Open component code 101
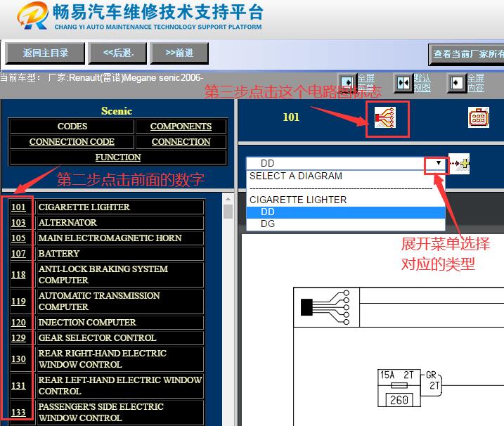This screenshot has height=426, width=504. click(x=18, y=207)
